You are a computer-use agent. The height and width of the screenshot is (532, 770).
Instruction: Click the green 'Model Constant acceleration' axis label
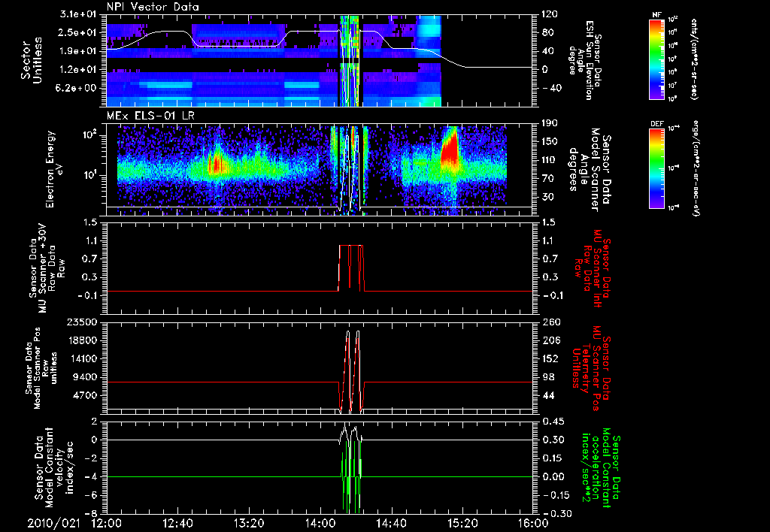[x=601, y=467]
